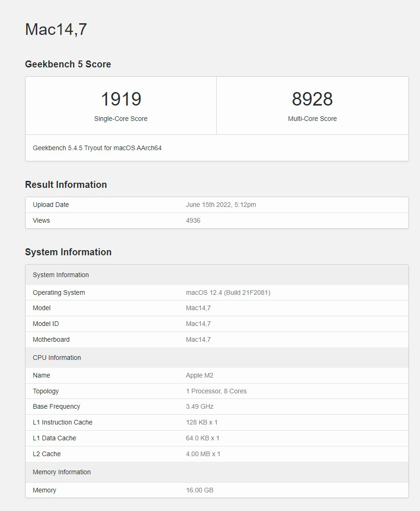Screen dimensions: 420x511
Task: Select Mac14,7 value in the Model ID row
Action: [x=198, y=324]
